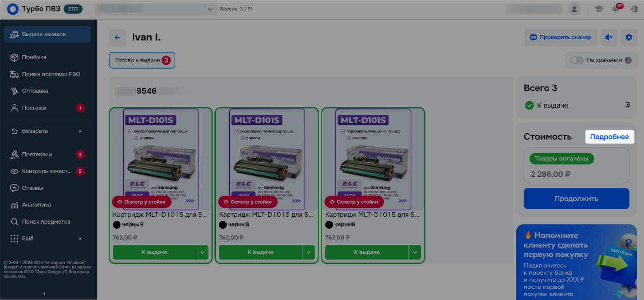
Task: Click the third cartridge product image
Action: point(373,159)
